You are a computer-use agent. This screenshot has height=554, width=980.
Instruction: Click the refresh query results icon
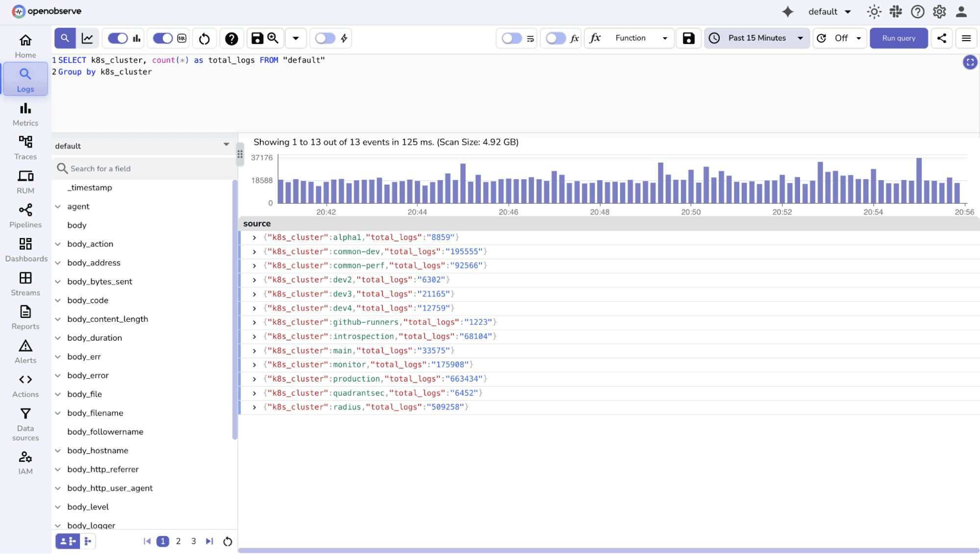click(204, 38)
